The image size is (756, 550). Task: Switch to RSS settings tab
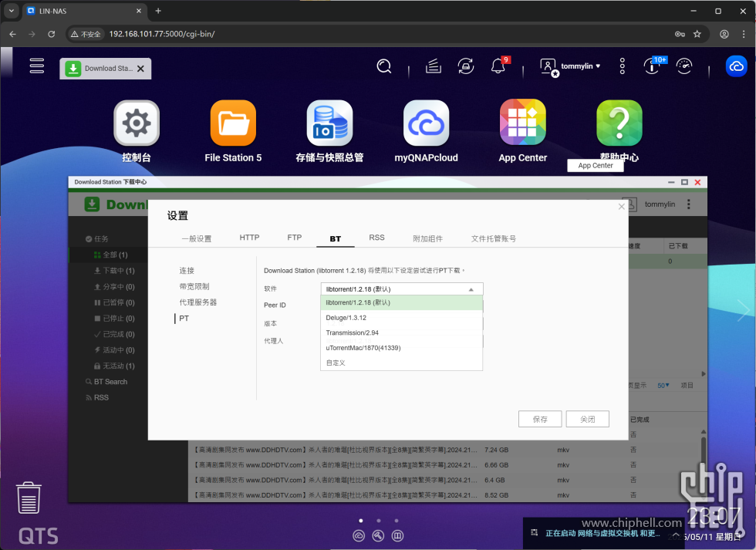pyautogui.click(x=376, y=238)
